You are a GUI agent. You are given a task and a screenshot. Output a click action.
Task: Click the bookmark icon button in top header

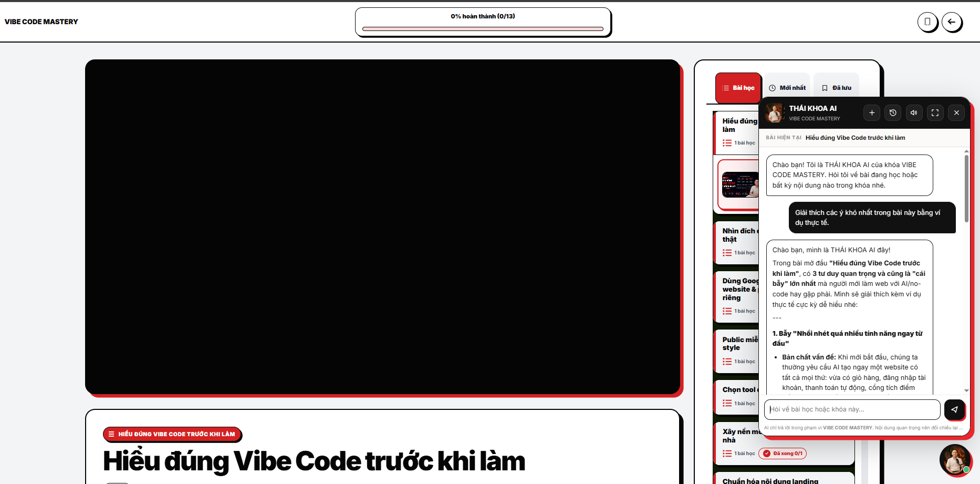[x=927, y=22]
